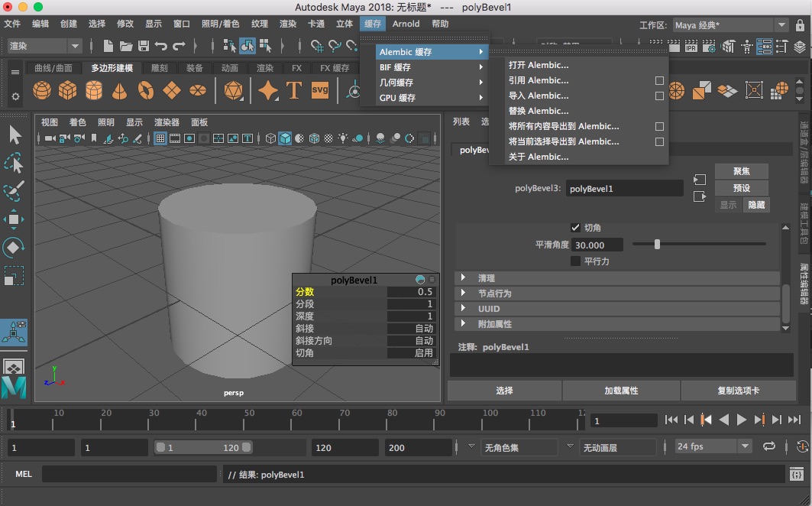Enable the 切角 checkbox in the attribute editor
Viewport: 812px width, 506px height.
tap(575, 227)
